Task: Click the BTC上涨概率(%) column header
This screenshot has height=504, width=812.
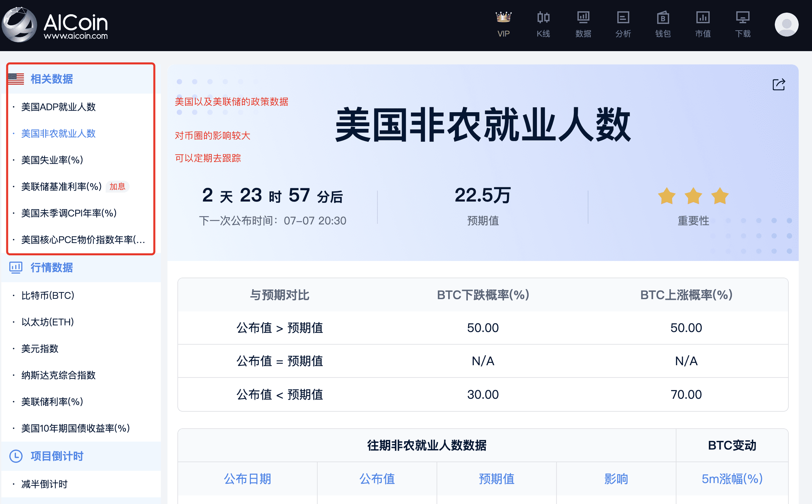Action: click(x=686, y=295)
